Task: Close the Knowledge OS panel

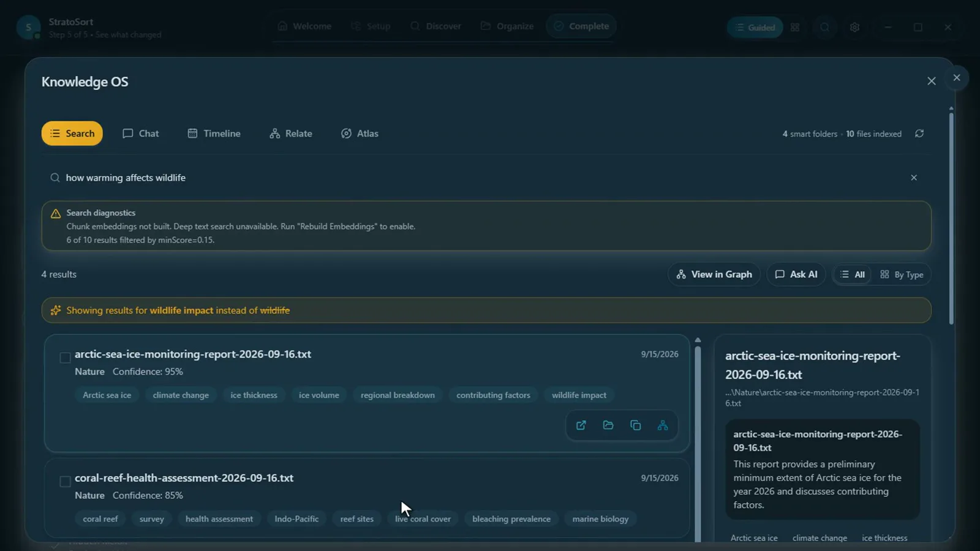Action: pyautogui.click(x=932, y=81)
